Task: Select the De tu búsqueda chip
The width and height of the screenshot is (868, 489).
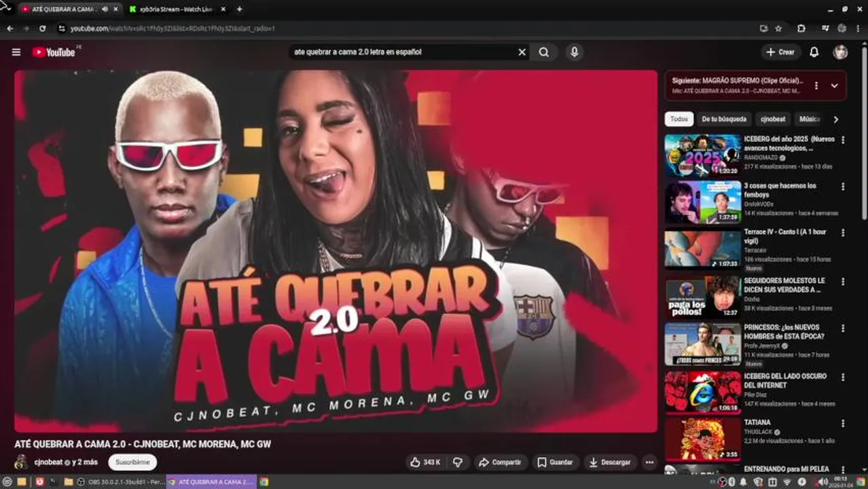Action: click(724, 119)
